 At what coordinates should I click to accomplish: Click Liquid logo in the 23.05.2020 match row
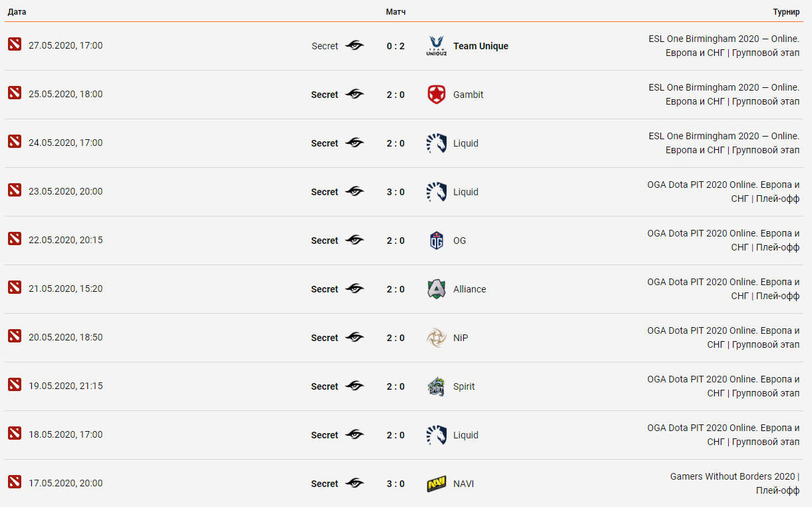437,192
